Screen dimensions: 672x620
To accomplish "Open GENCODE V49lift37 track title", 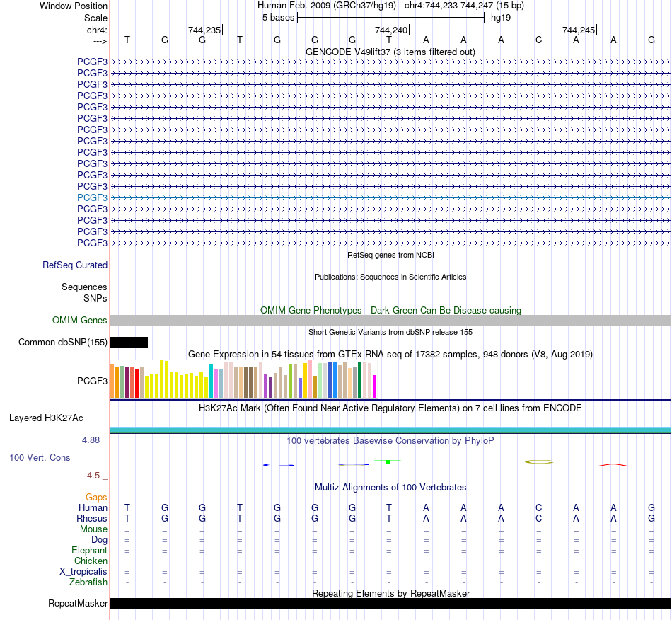I will click(390, 52).
